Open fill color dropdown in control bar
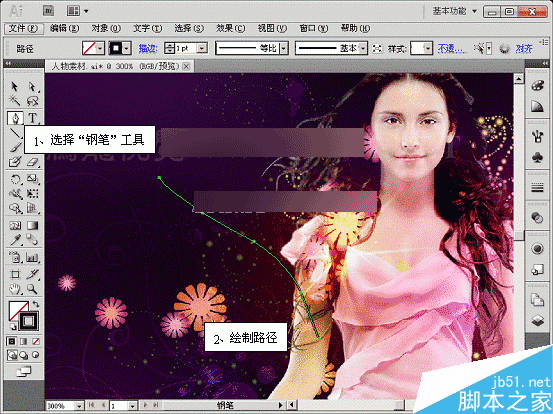Screen dimensions: 553x414 (100, 48)
